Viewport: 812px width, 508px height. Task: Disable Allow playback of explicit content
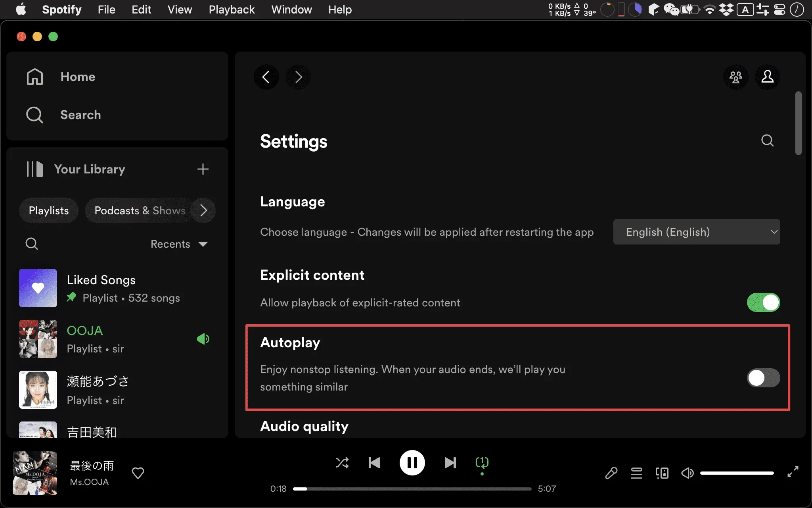coord(764,302)
